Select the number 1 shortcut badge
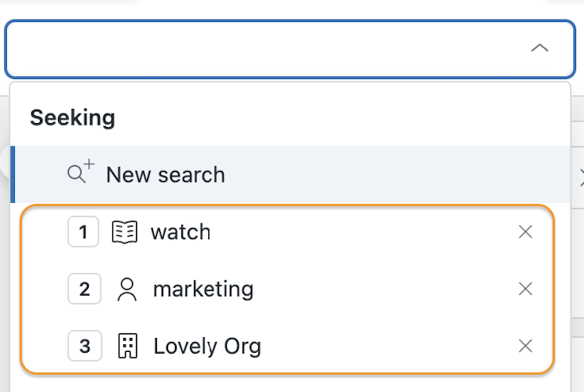Screen dimensions: 584x392 [x=83, y=232]
